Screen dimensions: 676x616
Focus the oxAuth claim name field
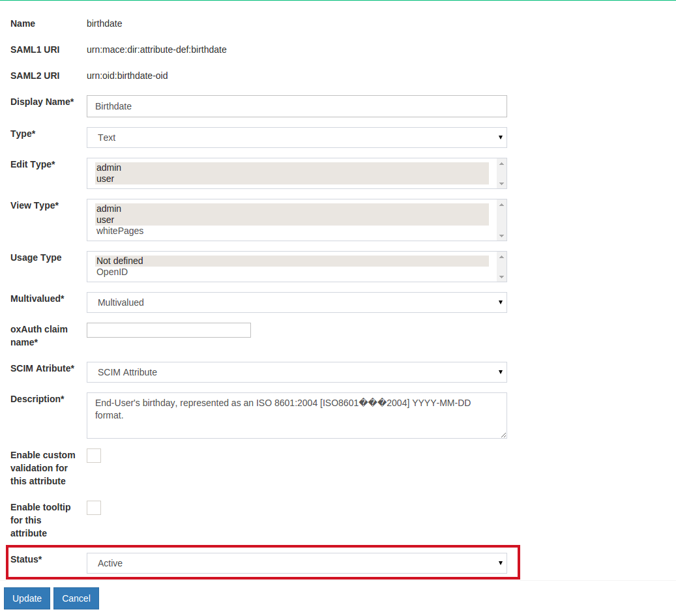[x=169, y=330]
